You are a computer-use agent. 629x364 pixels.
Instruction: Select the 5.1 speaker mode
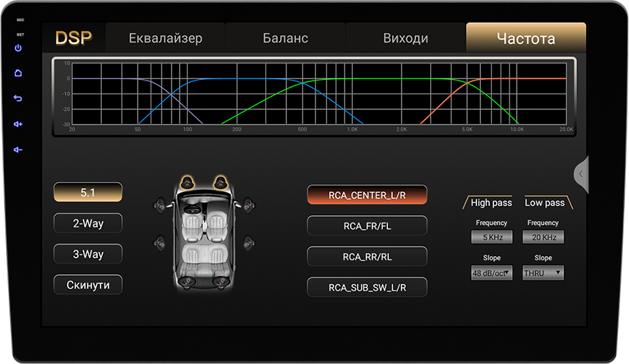[88, 192]
